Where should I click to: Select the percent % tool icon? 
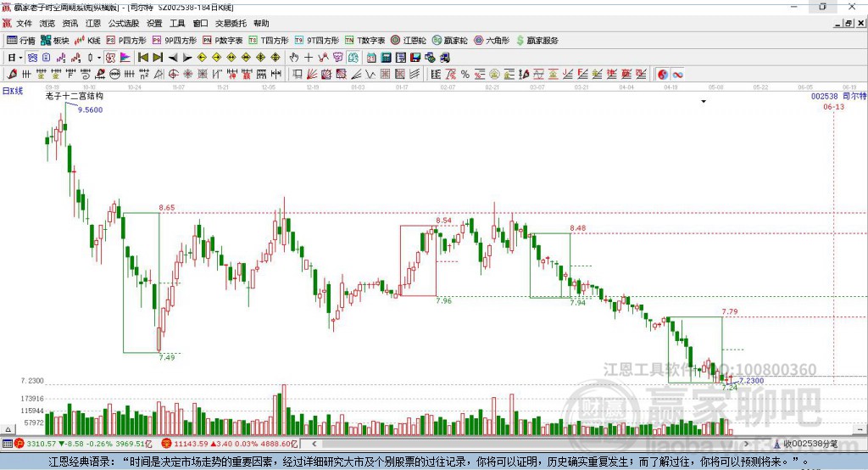click(x=465, y=74)
